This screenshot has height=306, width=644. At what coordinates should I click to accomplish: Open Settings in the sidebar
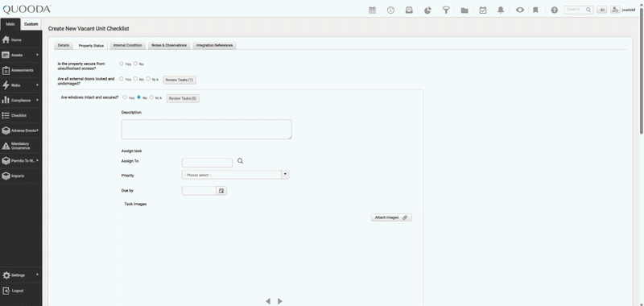pos(21,275)
